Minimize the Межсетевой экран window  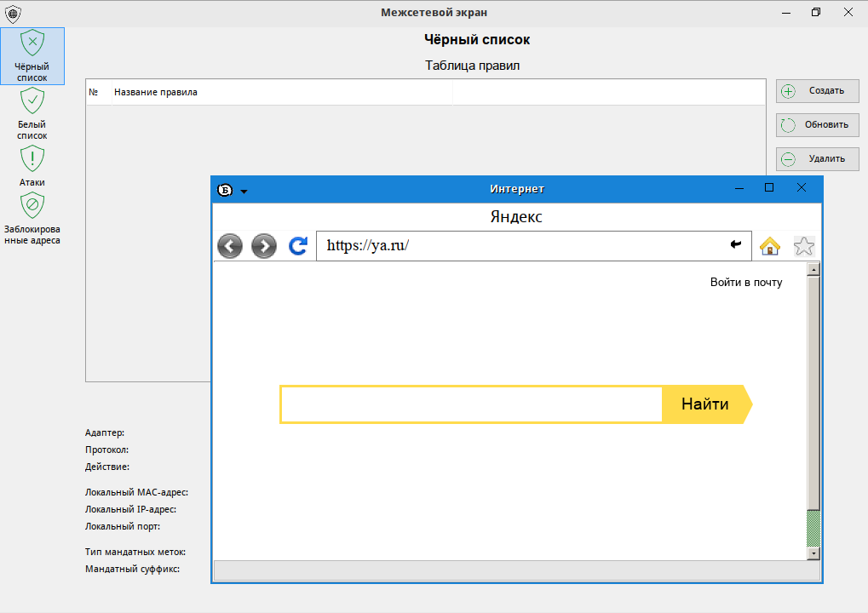[786, 13]
